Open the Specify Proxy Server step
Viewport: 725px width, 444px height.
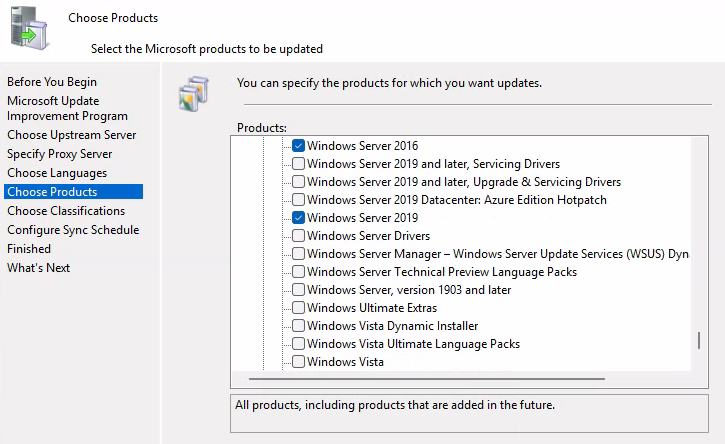pyautogui.click(x=60, y=154)
